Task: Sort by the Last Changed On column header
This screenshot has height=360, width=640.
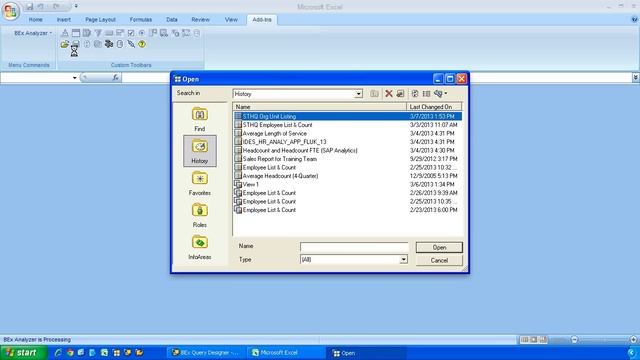Action: click(x=434, y=107)
